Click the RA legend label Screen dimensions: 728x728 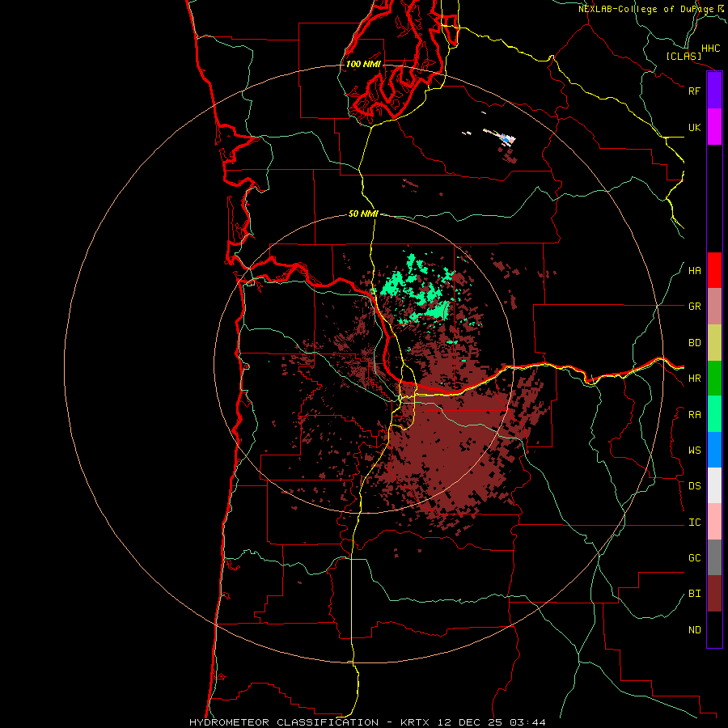(x=694, y=415)
